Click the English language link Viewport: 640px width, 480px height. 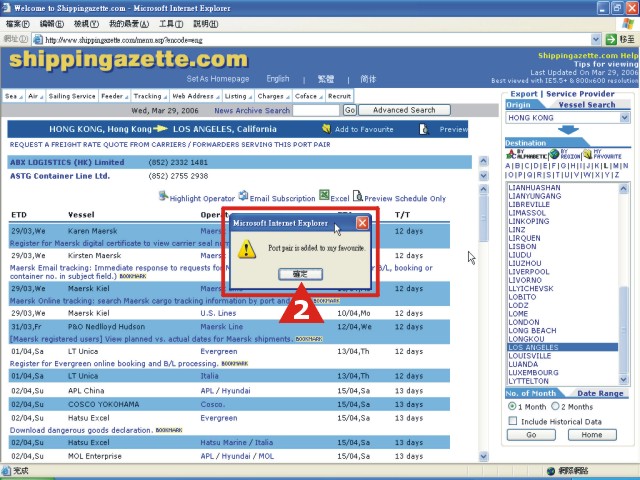(278, 79)
